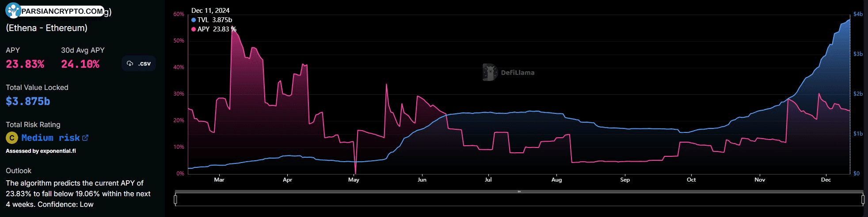The image size is (868, 217).
Task: Open the Medium risk rating link
Action: coord(55,138)
